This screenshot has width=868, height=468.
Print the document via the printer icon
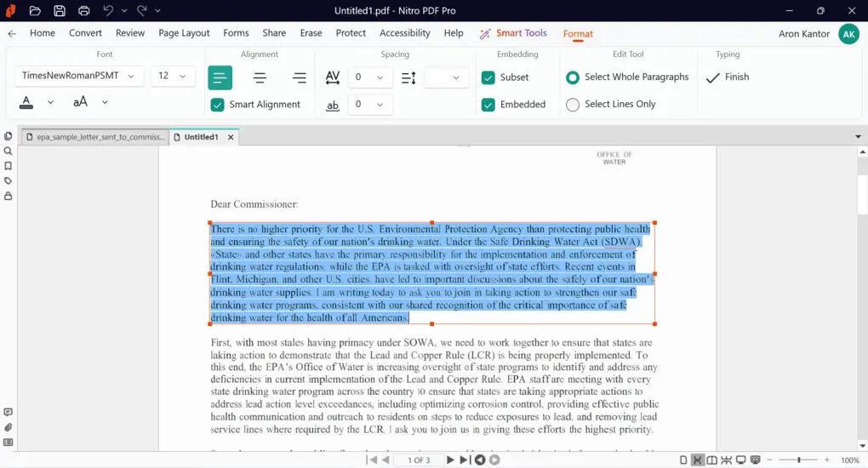[83, 10]
